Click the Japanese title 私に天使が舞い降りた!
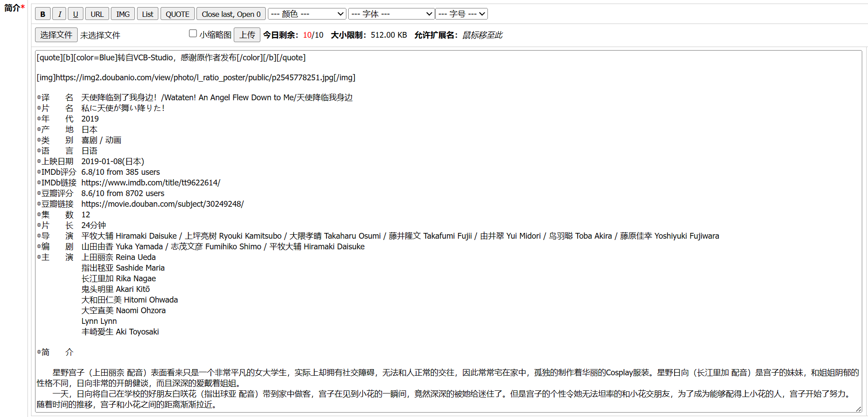Screen dimensions: 868x417 coord(123,108)
